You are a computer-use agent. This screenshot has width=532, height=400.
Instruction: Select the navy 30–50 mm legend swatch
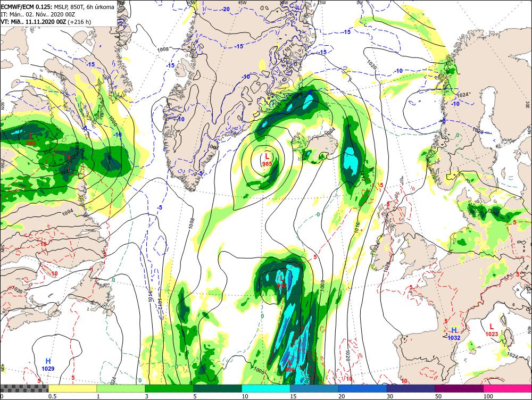411,388
